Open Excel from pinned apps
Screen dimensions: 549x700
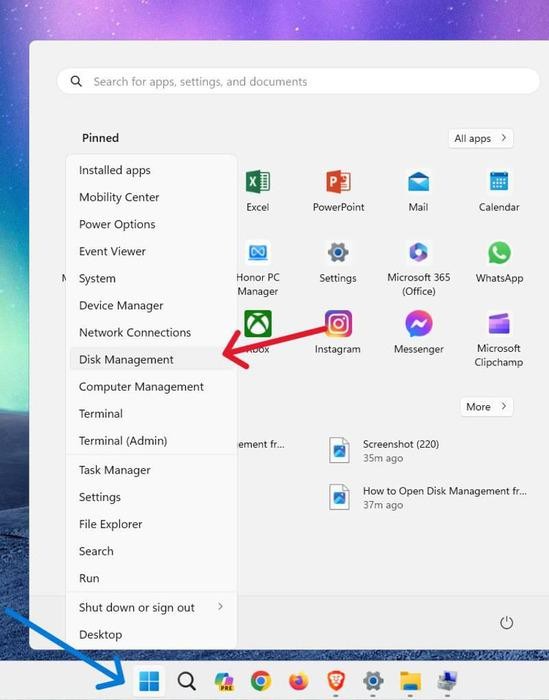(258, 182)
